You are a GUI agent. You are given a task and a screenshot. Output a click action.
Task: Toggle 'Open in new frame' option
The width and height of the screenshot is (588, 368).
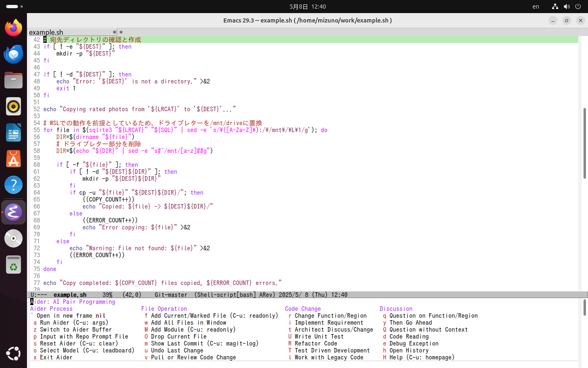click(x=71, y=316)
